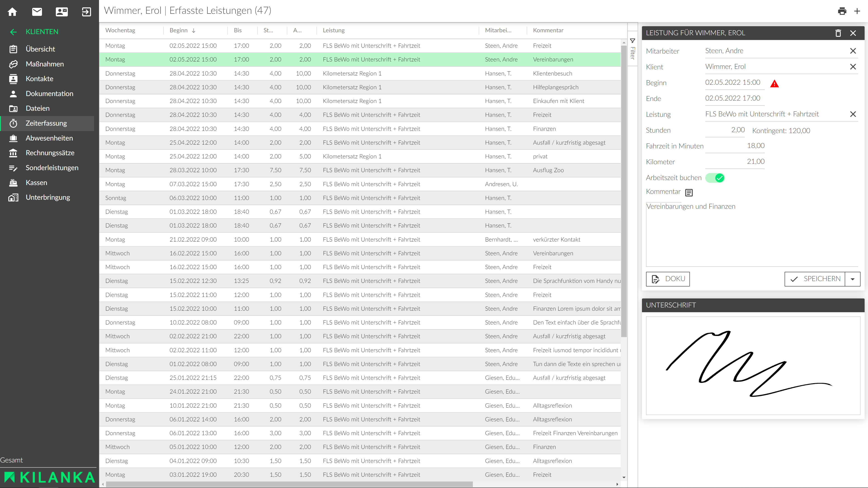Print the recorded services list

[842, 11]
